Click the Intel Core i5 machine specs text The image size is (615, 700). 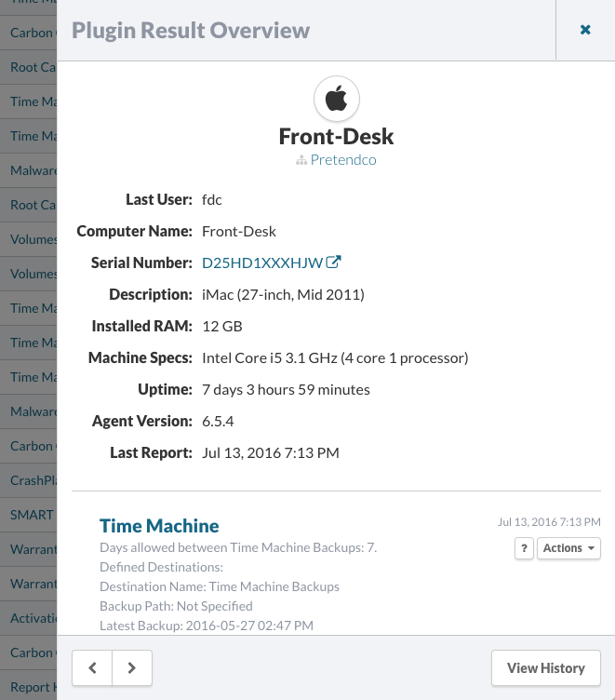tap(335, 358)
